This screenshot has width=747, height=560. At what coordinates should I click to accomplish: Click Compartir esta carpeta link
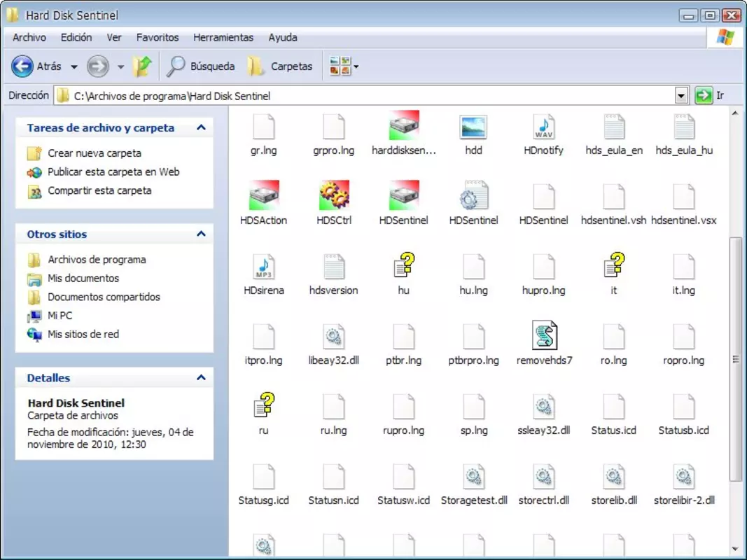pos(99,190)
